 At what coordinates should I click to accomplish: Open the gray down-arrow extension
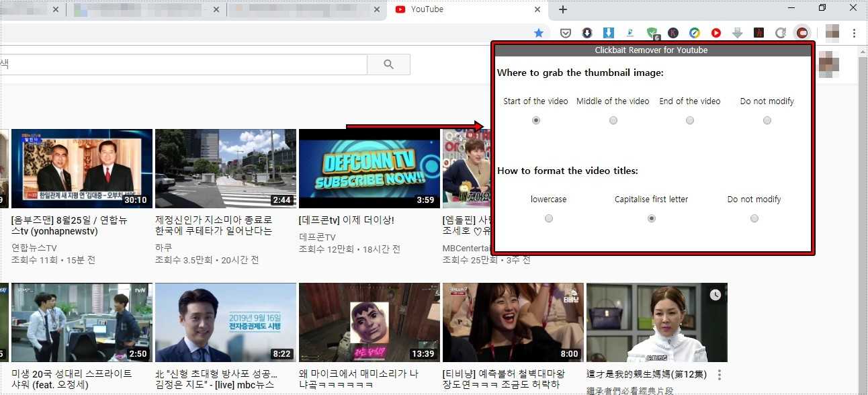[738, 32]
